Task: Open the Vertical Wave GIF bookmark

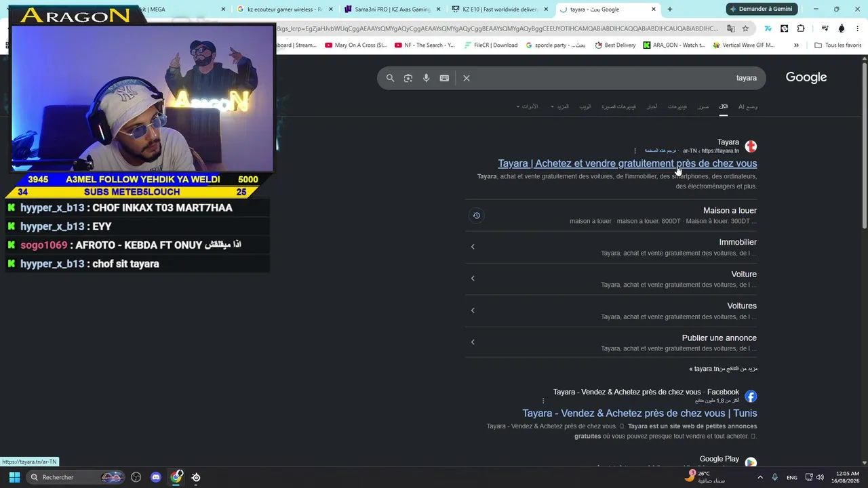Action: tap(743, 45)
